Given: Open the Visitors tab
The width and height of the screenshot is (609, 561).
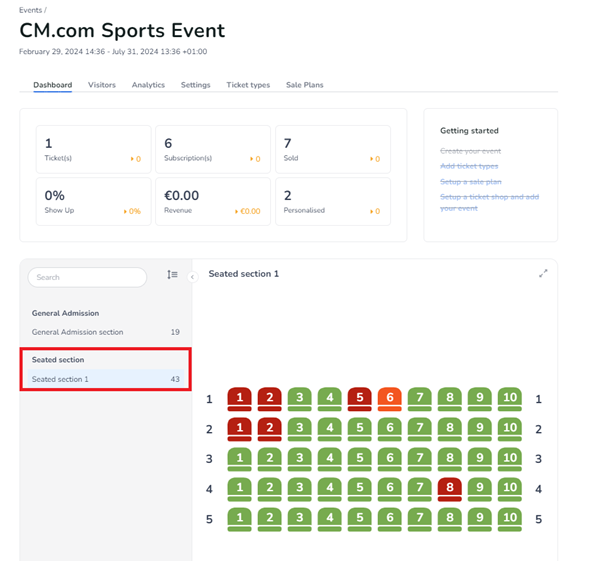Looking at the screenshot, I should click(x=102, y=85).
